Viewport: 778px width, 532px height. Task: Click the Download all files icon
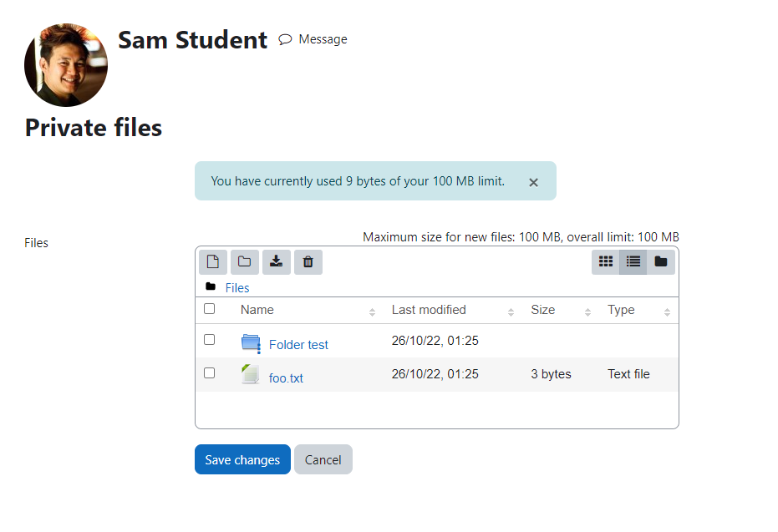(277, 261)
